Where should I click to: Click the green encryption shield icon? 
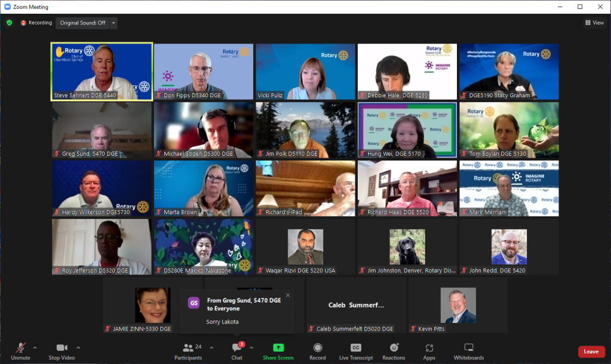9,23
